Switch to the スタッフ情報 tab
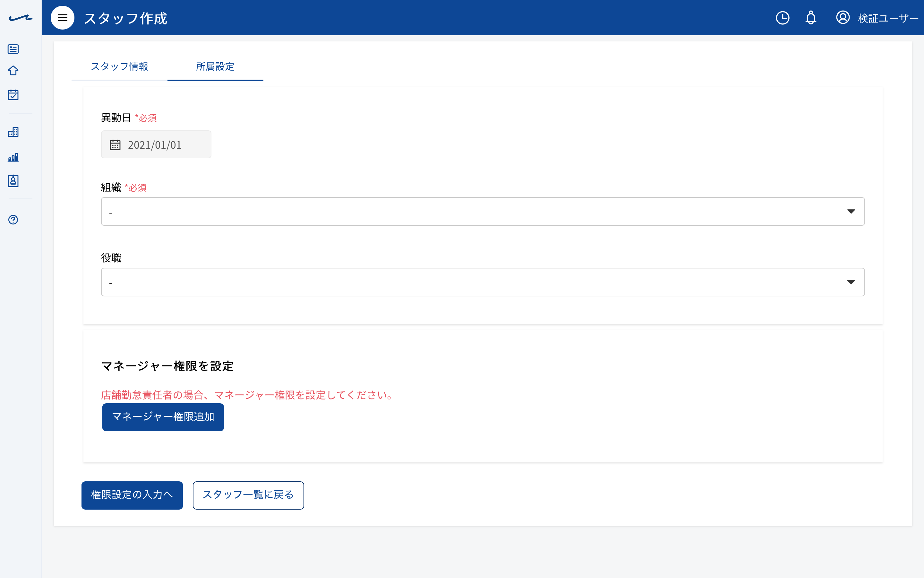This screenshot has height=578, width=924. click(119, 66)
